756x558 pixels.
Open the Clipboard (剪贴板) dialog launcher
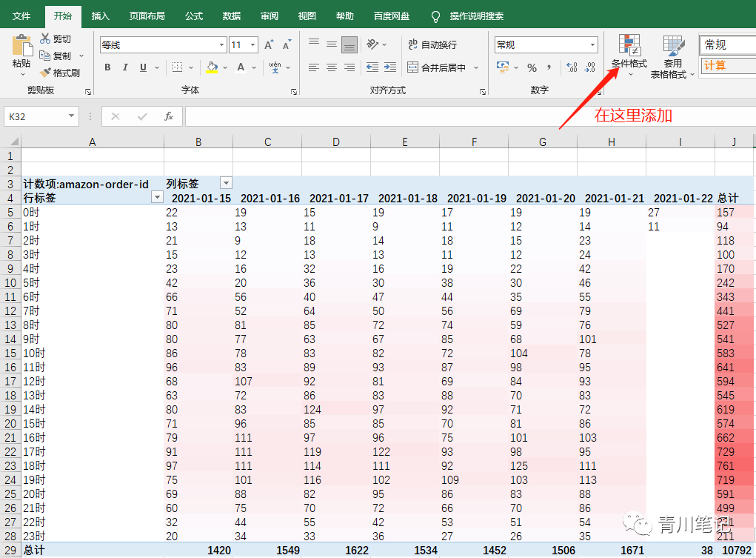(88, 91)
